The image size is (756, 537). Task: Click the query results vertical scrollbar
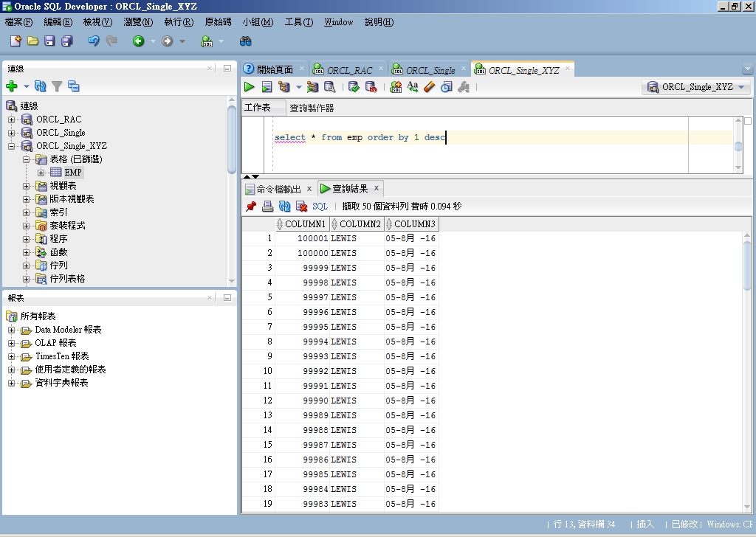(x=747, y=266)
